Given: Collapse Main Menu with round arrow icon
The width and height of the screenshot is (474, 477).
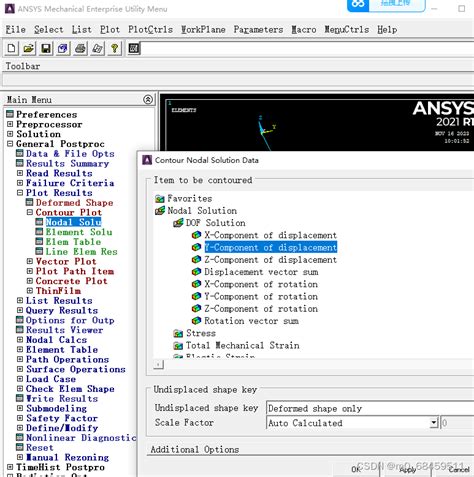Looking at the screenshot, I should coord(148,99).
